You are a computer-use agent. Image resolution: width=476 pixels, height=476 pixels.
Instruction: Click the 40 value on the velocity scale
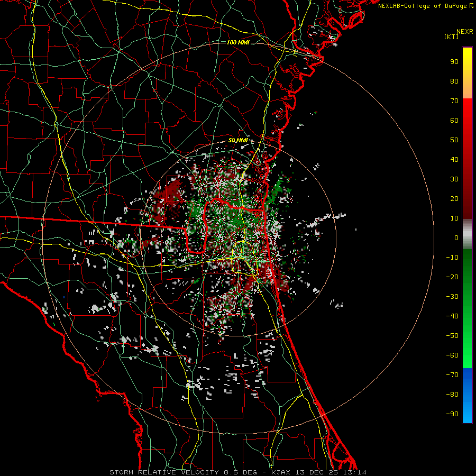[454, 159]
